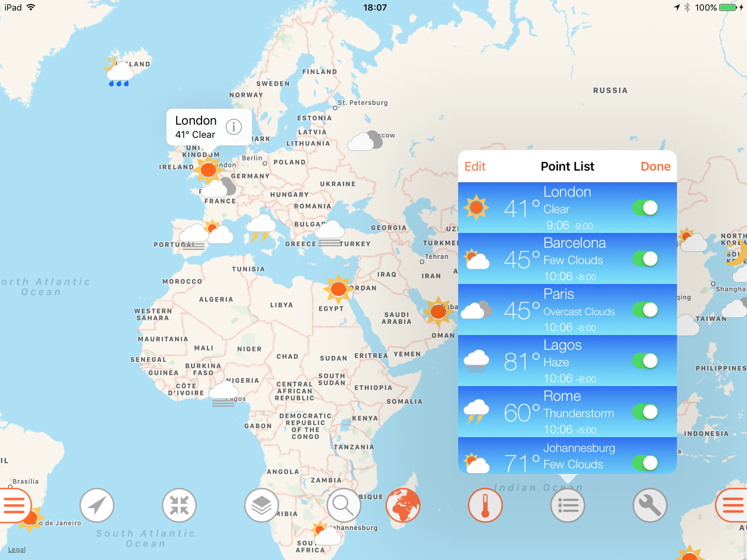Tap the thermometer temperature icon
Image resolution: width=747 pixels, height=560 pixels.
click(485, 505)
